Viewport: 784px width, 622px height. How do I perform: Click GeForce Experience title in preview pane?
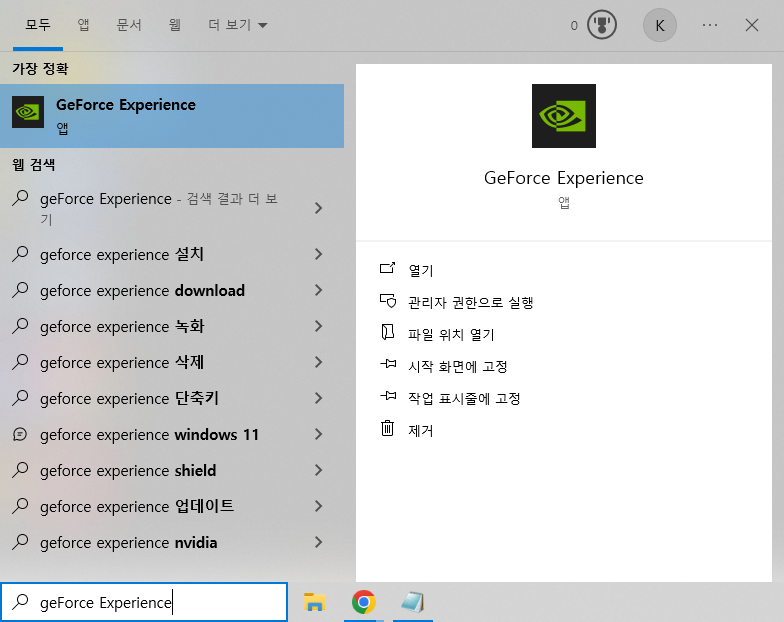[x=564, y=178]
